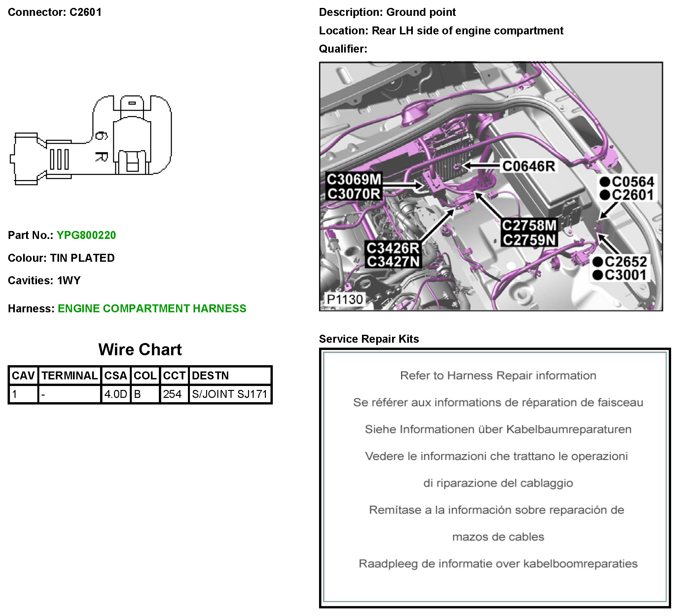Click the DESTN column header

click(x=210, y=376)
